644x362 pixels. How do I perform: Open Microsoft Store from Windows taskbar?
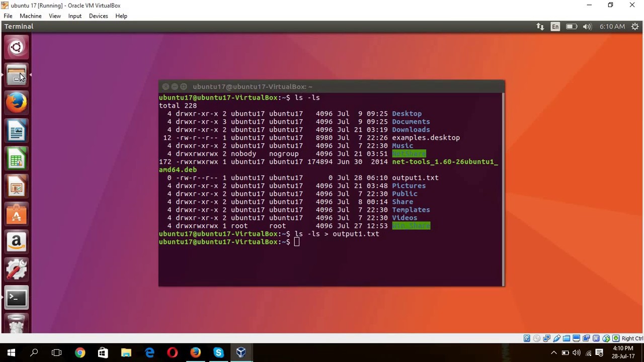[103, 353]
